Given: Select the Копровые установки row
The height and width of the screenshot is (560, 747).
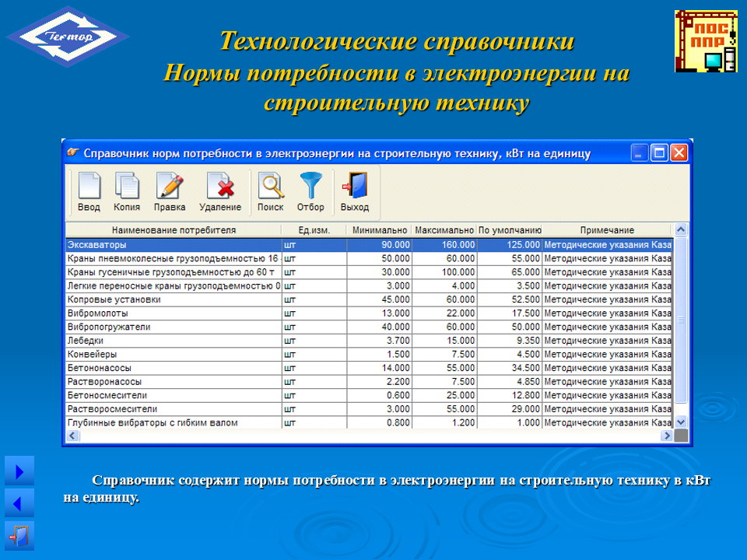Looking at the screenshot, I should (x=369, y=299).
